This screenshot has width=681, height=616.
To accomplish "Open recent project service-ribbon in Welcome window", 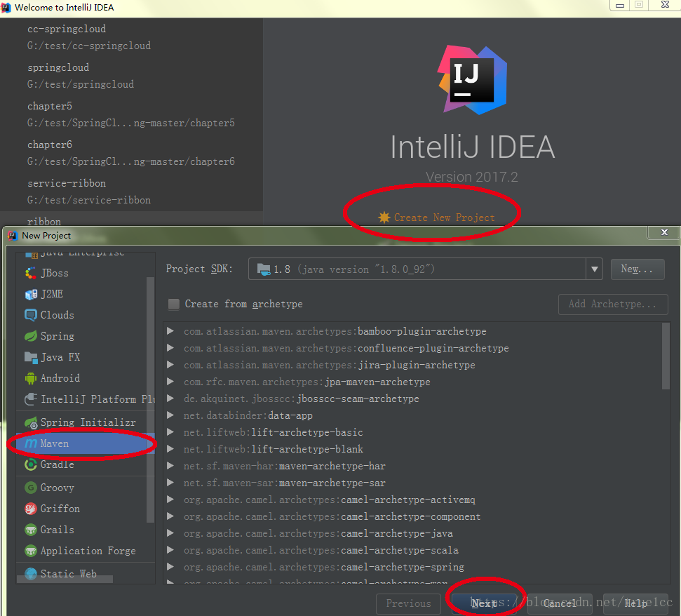I will [131, 192].
